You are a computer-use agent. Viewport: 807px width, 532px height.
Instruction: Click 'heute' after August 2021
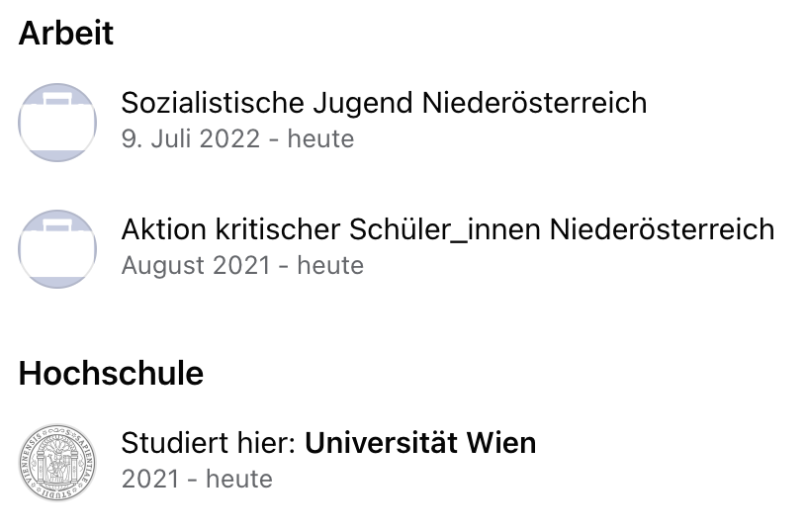[330, 265]
